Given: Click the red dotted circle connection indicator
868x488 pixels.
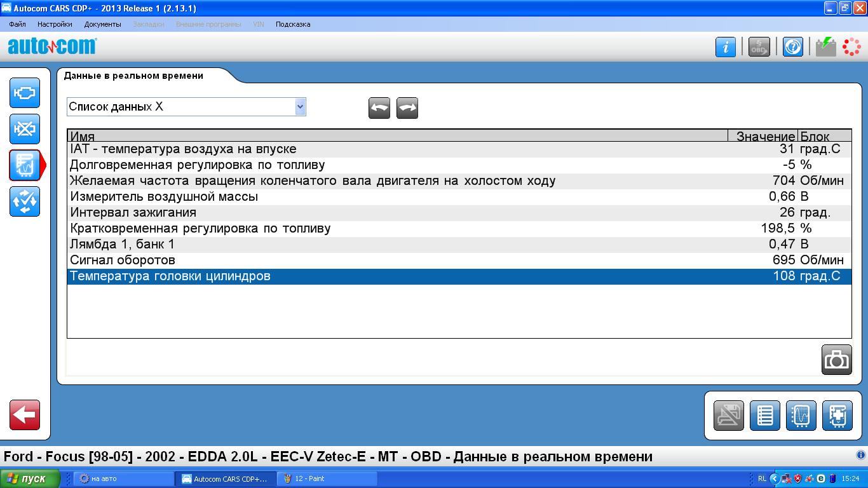Looking at the screenshot, I should tap(851, 47).
